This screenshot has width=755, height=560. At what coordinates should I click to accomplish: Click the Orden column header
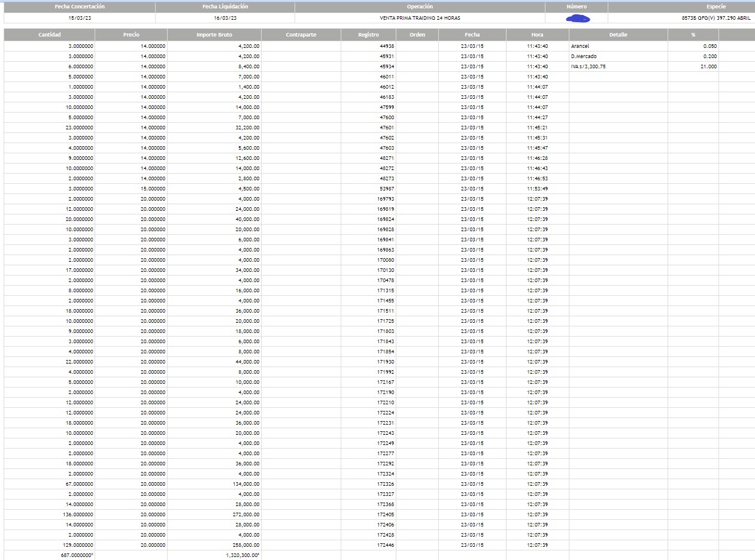pos(417,35)
